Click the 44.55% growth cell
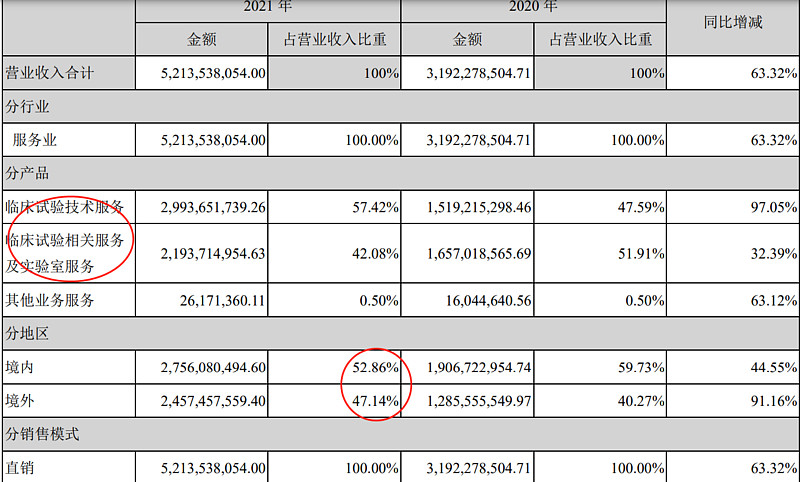The image size is (800, 482). [773, 368]
